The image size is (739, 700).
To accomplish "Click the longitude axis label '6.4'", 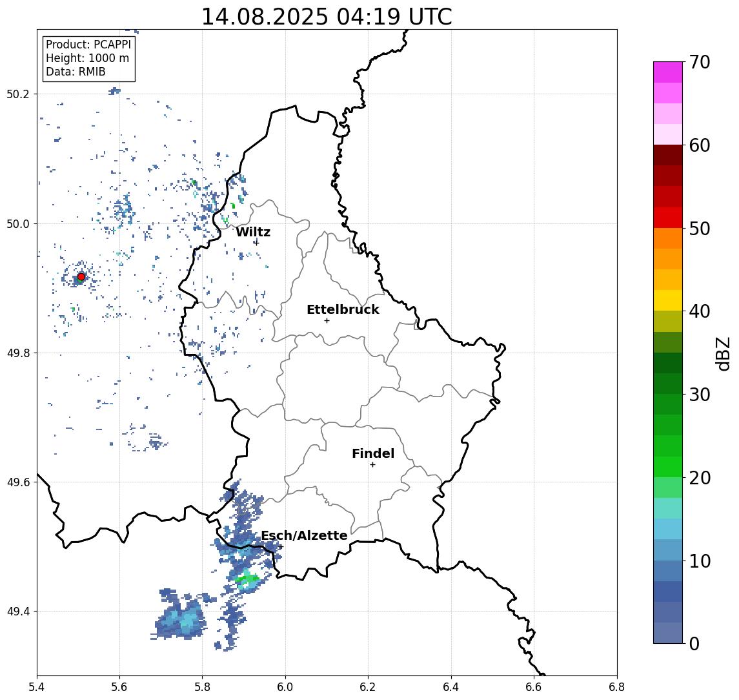I will 451,687.
